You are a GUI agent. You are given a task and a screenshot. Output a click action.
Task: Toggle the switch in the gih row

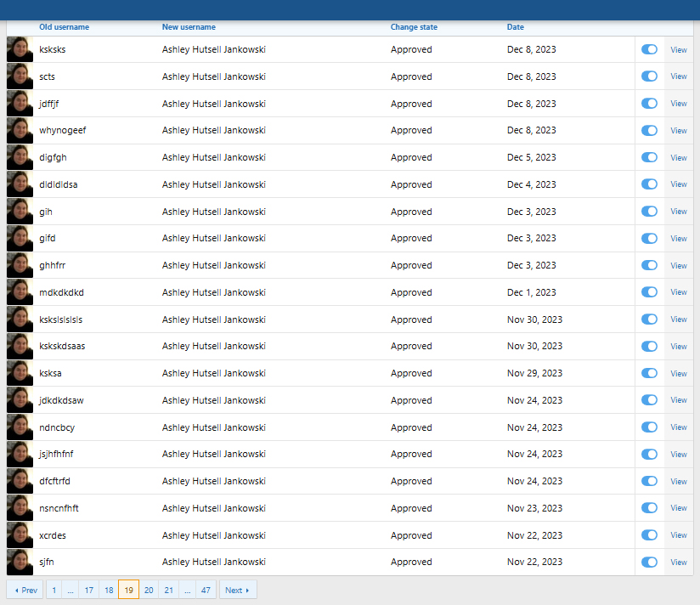coord(649,212)
